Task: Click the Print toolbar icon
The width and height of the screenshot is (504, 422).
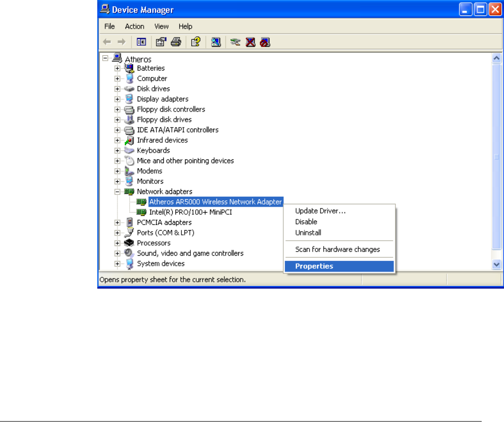Action: pyautogui.click(x=176, y=42)
